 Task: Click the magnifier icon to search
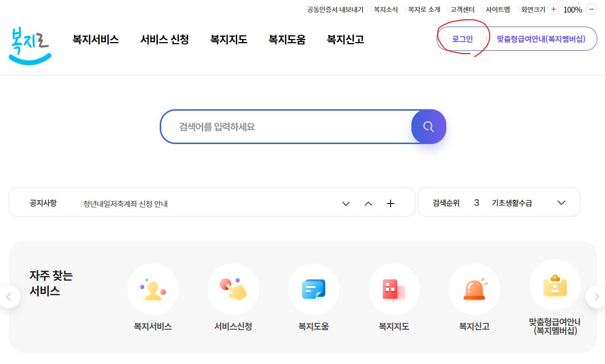coord(428,127)
